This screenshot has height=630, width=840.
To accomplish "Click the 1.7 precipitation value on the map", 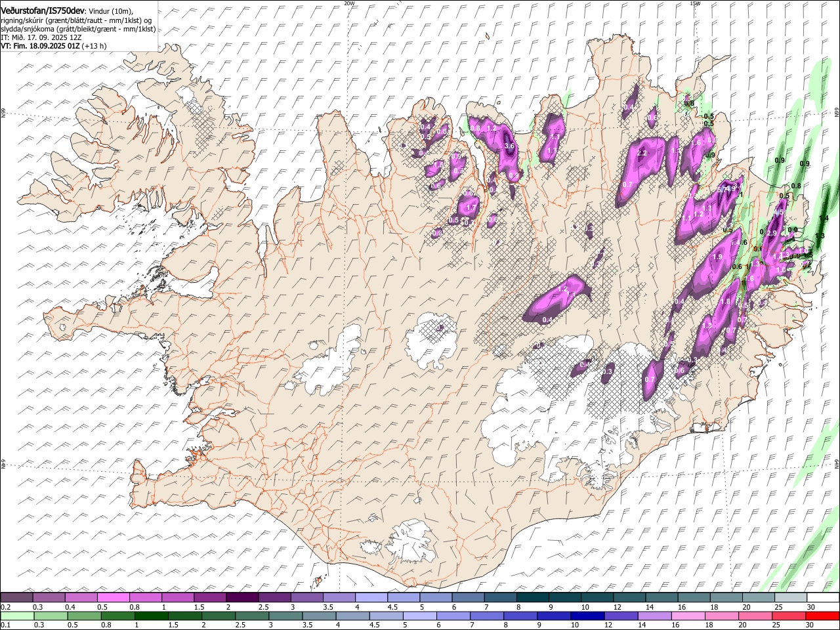I will 471,208.
